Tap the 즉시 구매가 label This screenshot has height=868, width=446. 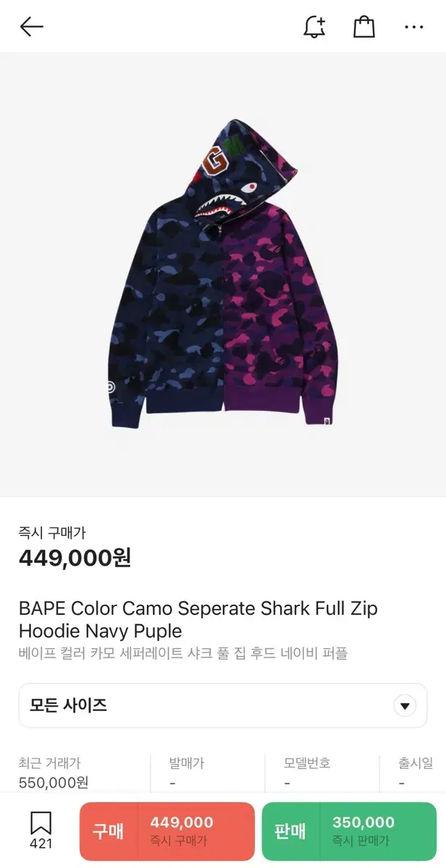(52, 533)
